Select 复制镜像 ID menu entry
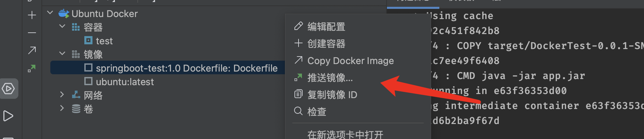 [x=332, y=95]
